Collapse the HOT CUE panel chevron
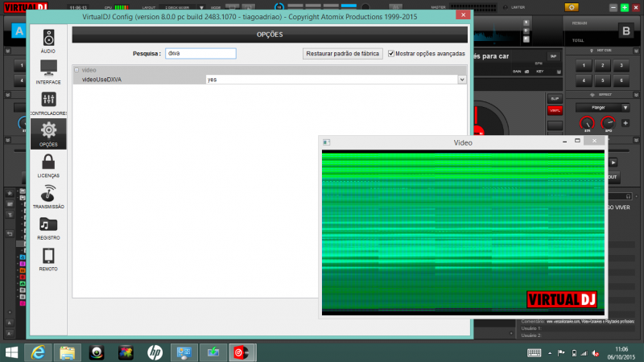The height and width of the screenshot is (362, 644). tap(636, 51)
